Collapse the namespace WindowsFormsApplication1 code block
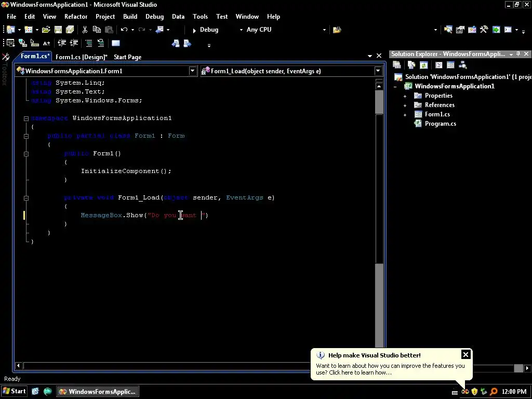The image size is (532, 399). (x=26, y=118)
